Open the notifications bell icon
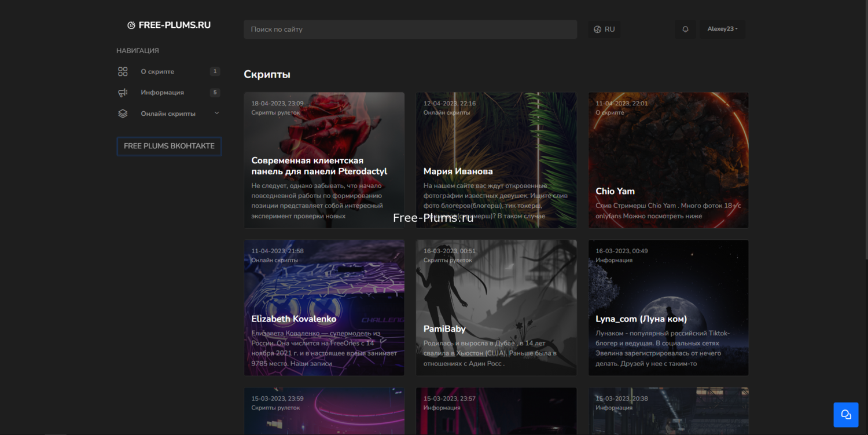This screenshot has height=435, width=868. [x=686, y=29]
